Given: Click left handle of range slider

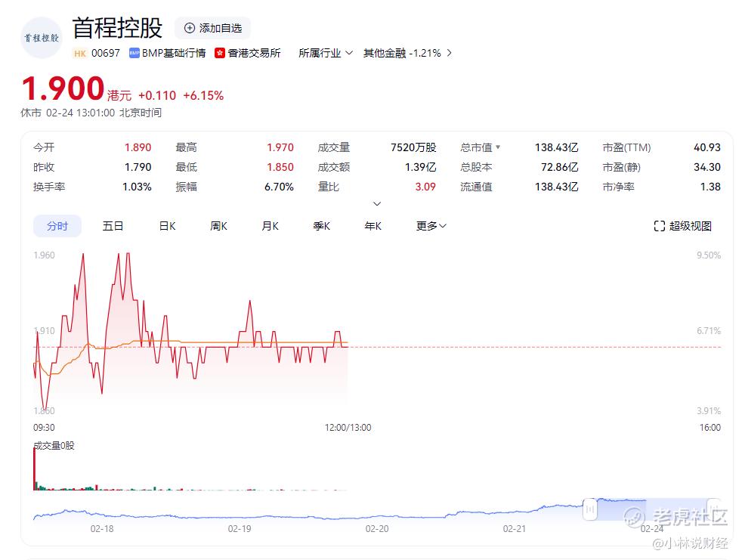Looking at the screenshot, I should 589,509.
